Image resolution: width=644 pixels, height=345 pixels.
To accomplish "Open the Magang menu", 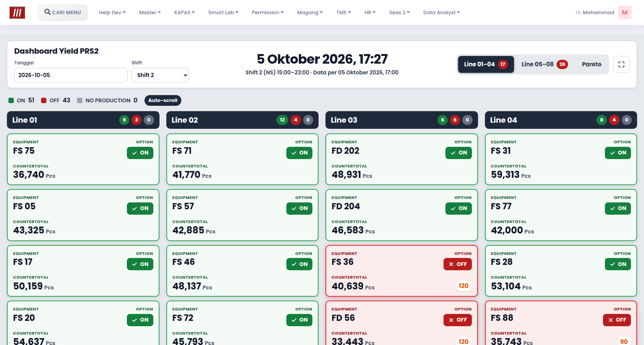I will [310, 12].
